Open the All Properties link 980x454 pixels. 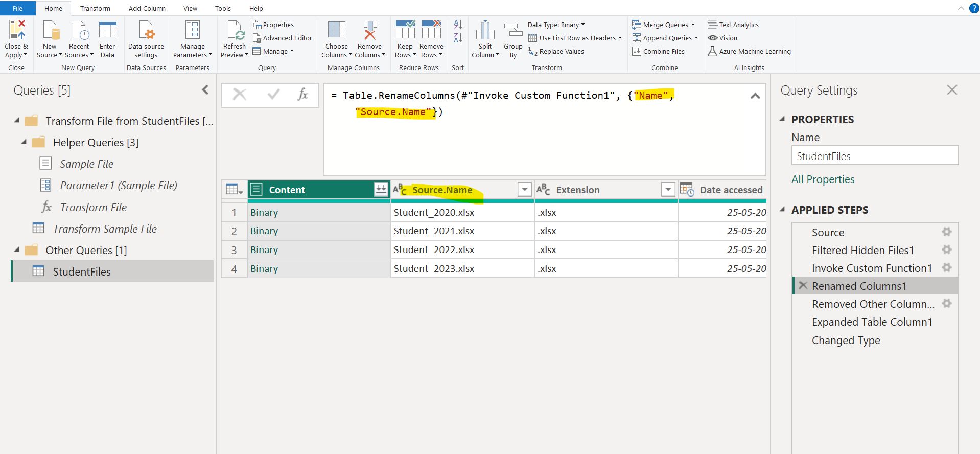(823, 179)
